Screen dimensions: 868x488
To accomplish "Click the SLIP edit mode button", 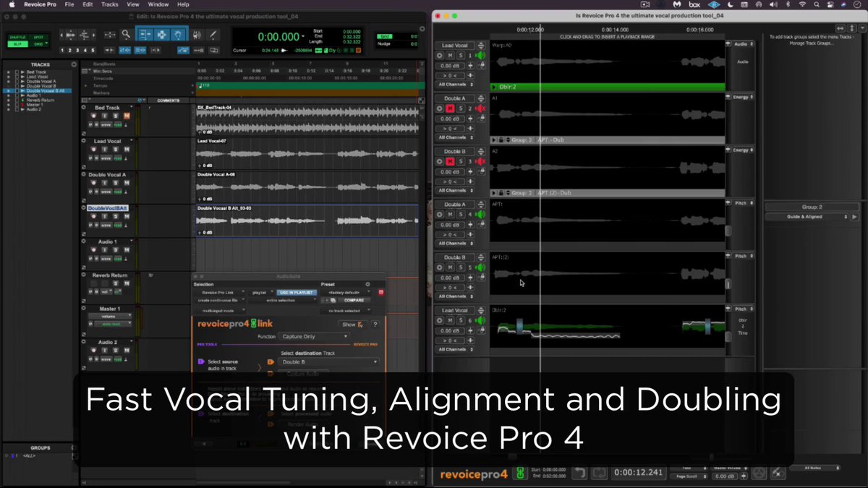I will (17, 43).
